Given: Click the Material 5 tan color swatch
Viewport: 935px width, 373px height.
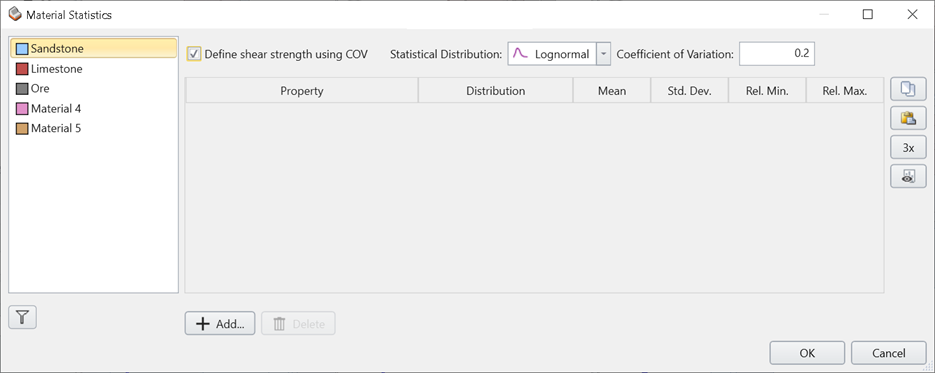Looking at the screenshot, I should [22, 129].
